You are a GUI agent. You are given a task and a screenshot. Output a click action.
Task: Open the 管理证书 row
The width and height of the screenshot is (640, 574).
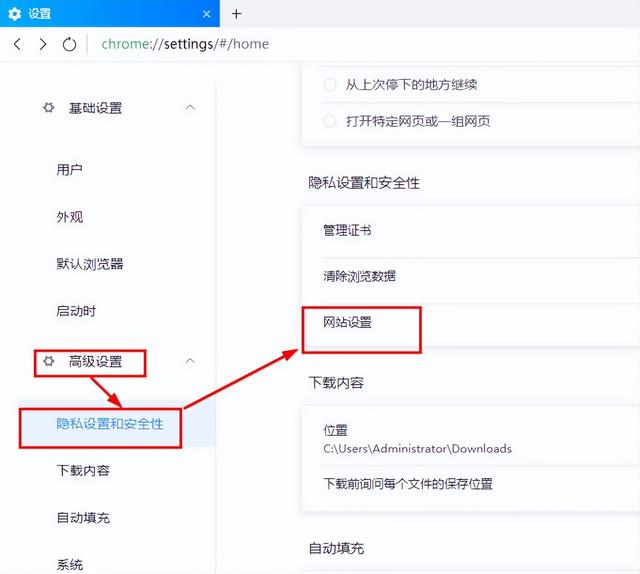pos(471,230)
